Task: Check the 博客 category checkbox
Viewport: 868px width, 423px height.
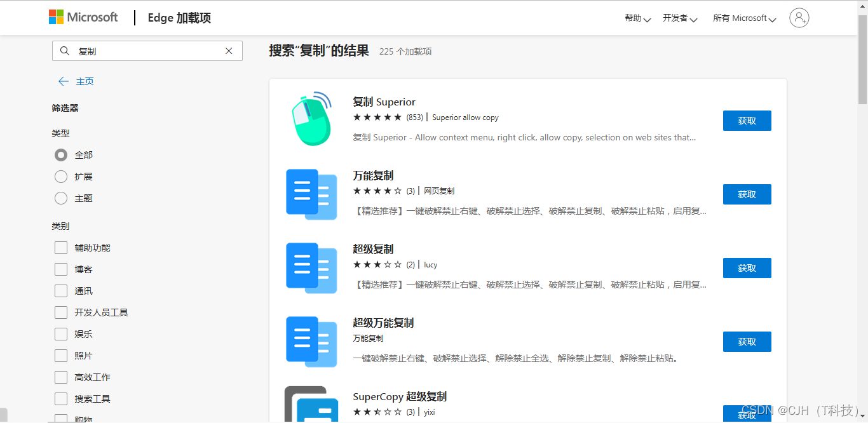Action: click(x=61, y=269)
